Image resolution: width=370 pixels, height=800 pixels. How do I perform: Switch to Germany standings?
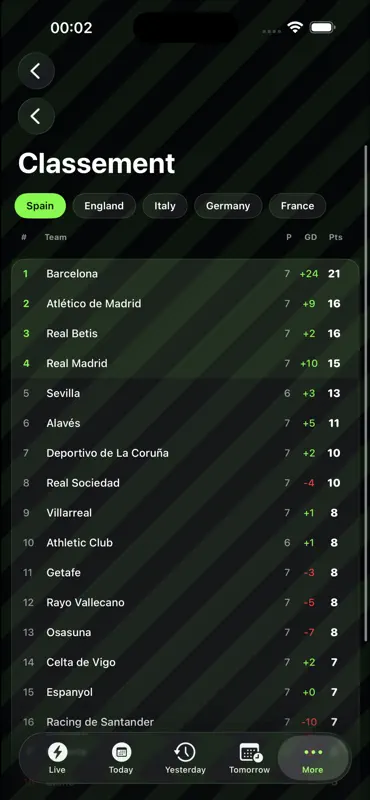[x=228, y=206]
